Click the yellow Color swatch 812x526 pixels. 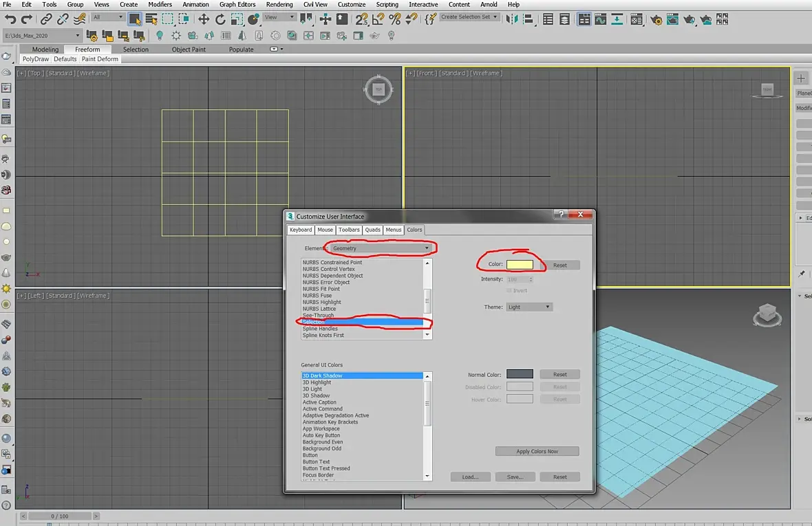click(520, 265)
